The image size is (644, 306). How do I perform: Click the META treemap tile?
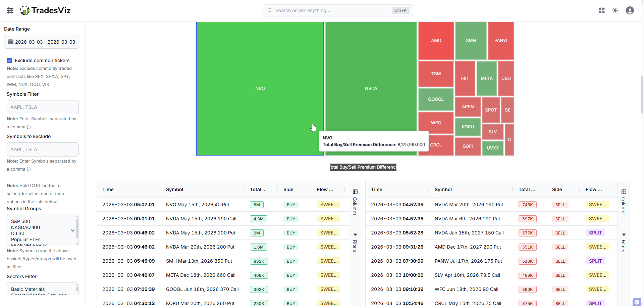(x=487, y=79)
